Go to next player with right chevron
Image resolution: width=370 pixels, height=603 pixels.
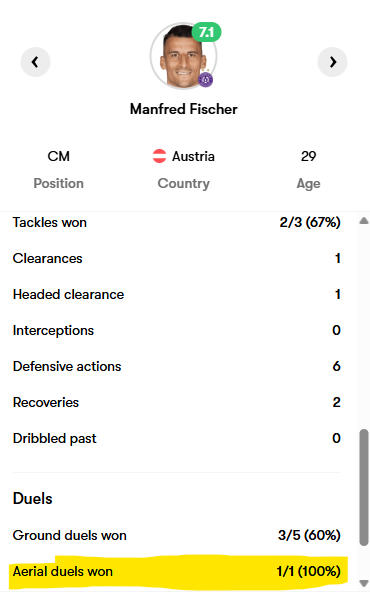[333, 62]
